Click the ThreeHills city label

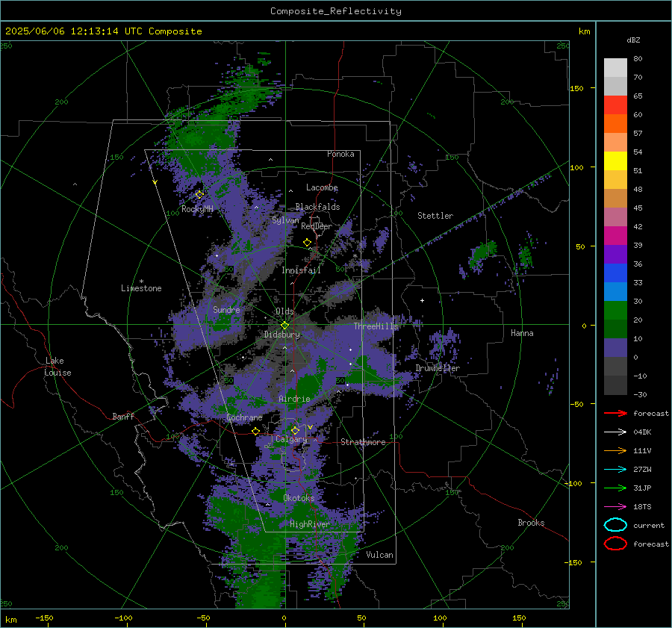point(376,326)
